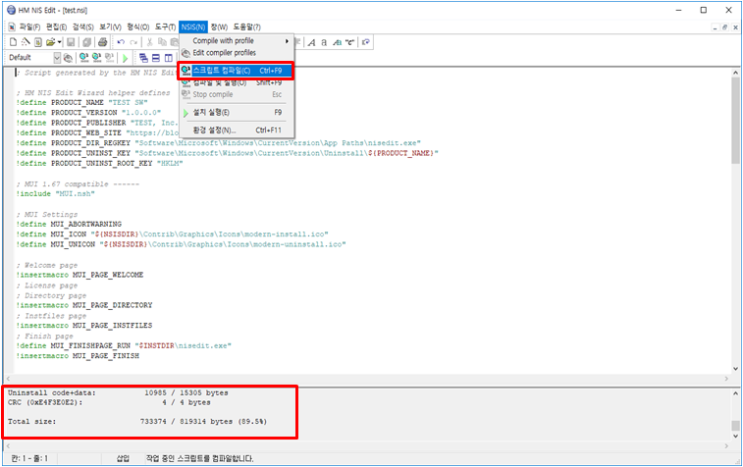Image resolution: width=743 pixels, height=467 pixels.
Task: Save the script with the floppy icon
Action: [71, 42]
